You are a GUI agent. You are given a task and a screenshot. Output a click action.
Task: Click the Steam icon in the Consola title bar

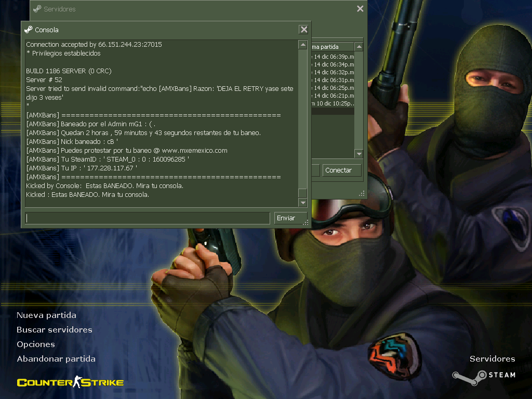click(x=29, y=30)
